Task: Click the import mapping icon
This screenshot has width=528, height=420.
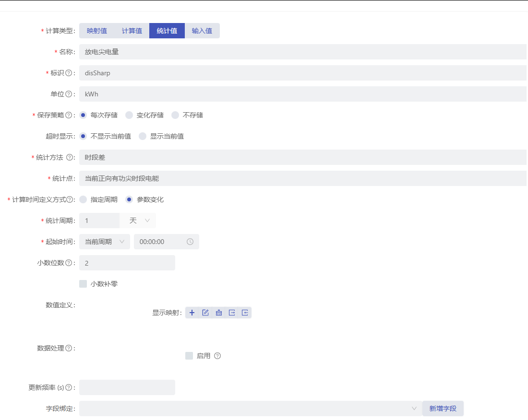Action: 244,313
